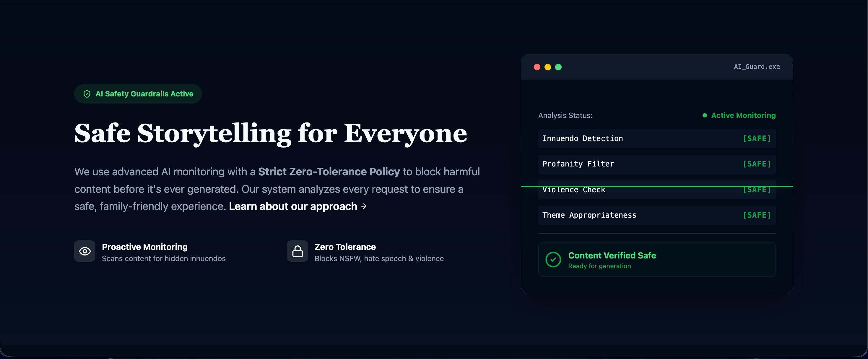Click the eye icon for Proactive Monitoring
The height and width of the screenshot is (359, 868).
[x=85, y=251]
